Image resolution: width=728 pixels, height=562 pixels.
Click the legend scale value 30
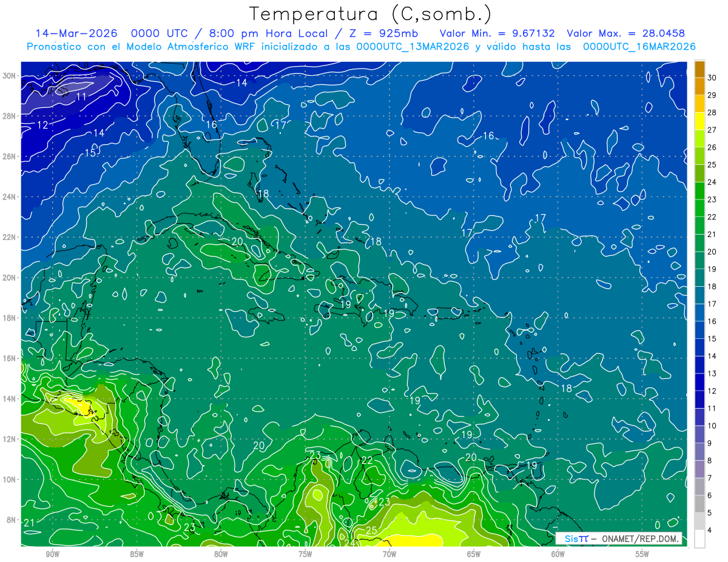[712, 78]
